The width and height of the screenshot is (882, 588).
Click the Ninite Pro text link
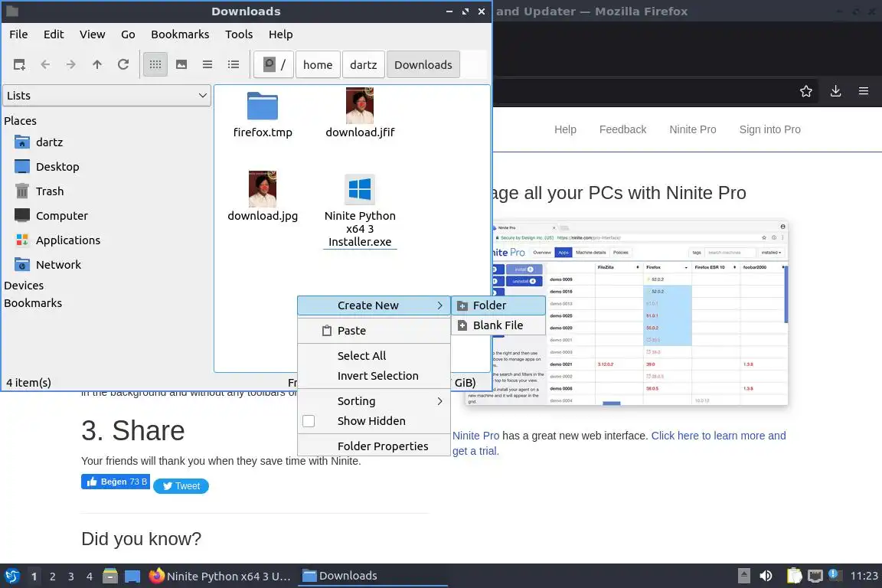[x=476, y=436]
